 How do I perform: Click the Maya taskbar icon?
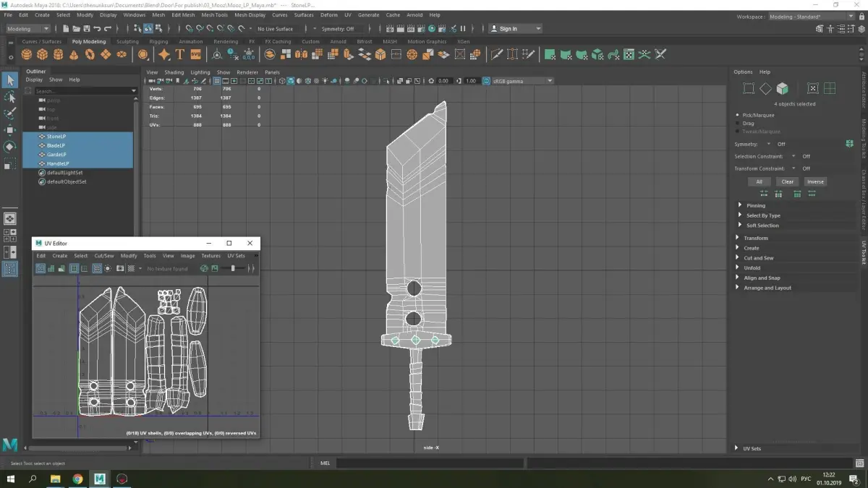(x=100, y=479)
